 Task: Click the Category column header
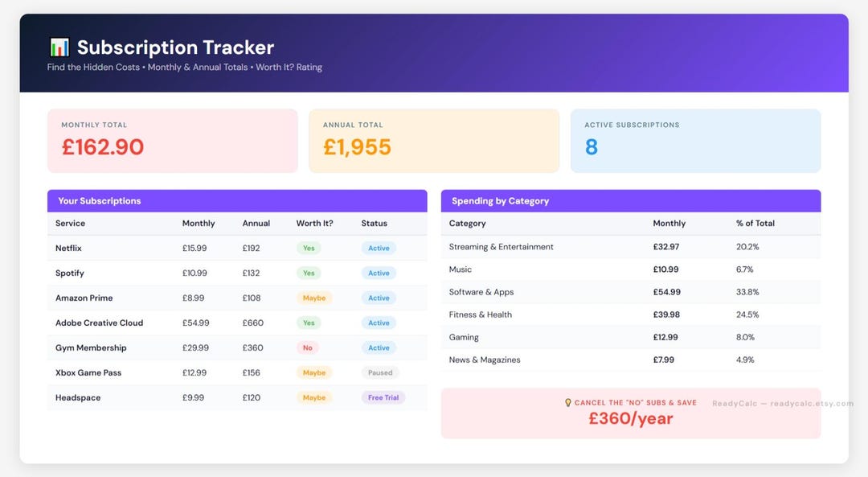tap(467, 224)
